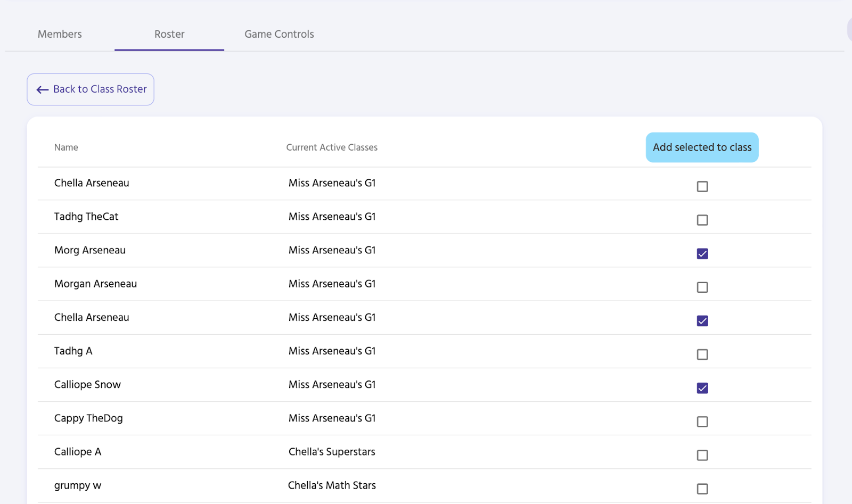Click the Chella's Superstars class entry
The image size is (852, 504).
point(332,452)
